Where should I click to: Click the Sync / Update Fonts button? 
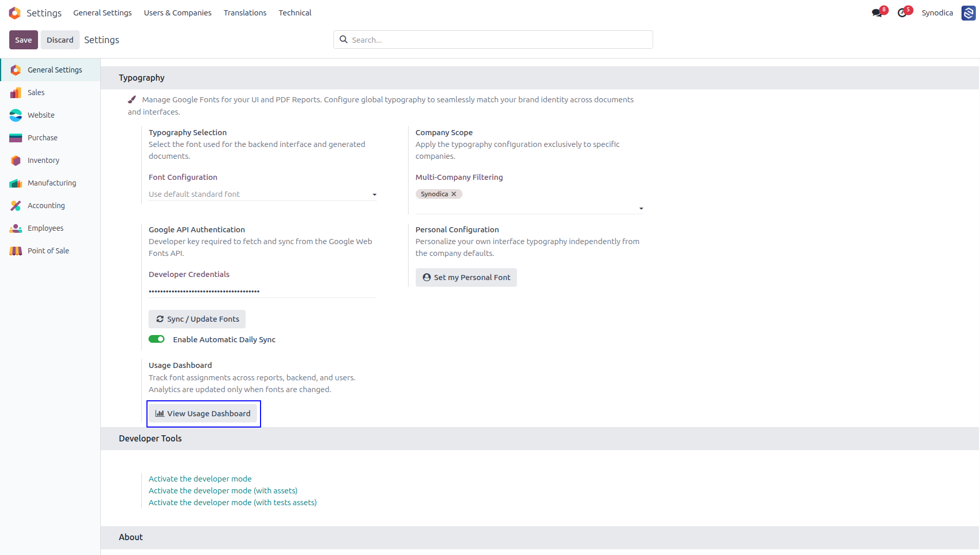coord(197,319)
